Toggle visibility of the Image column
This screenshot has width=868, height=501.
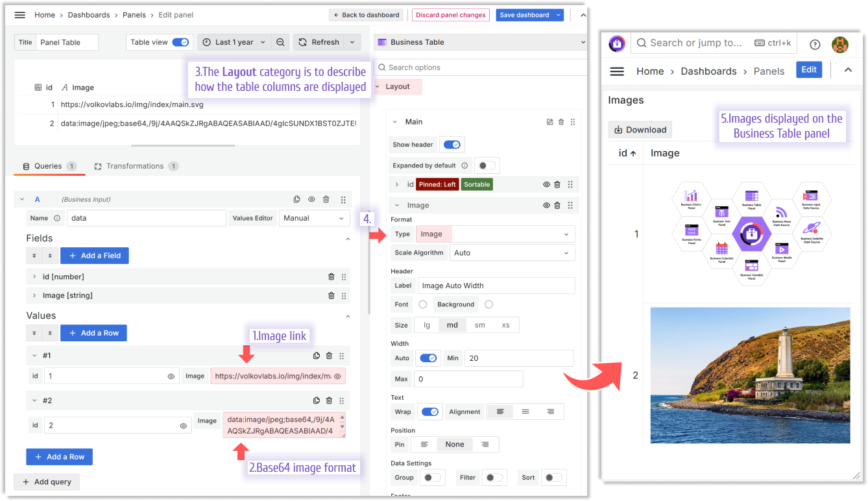pos(547,206)
